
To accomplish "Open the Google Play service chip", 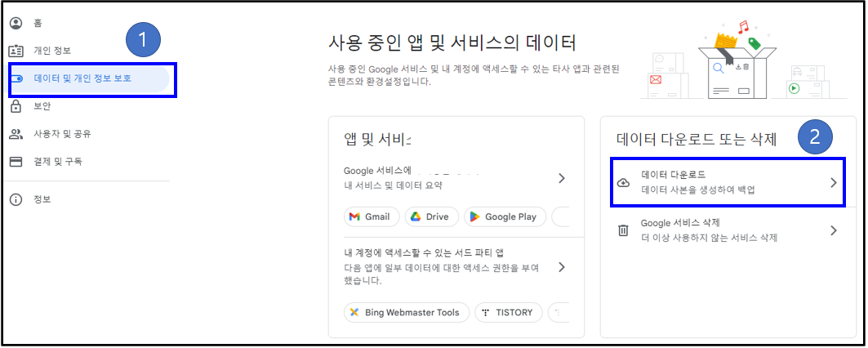I will (x=505, y=216).
